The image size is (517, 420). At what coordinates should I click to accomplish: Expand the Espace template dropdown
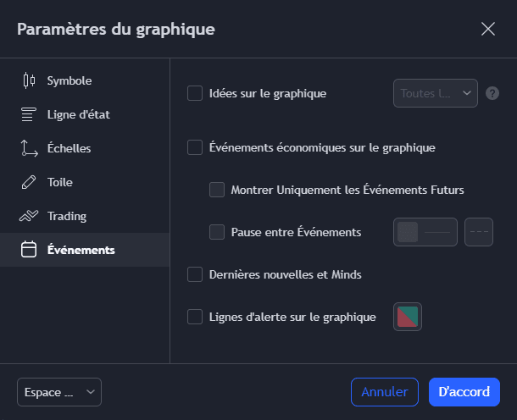pyautogui.click(x=58, y=392)
